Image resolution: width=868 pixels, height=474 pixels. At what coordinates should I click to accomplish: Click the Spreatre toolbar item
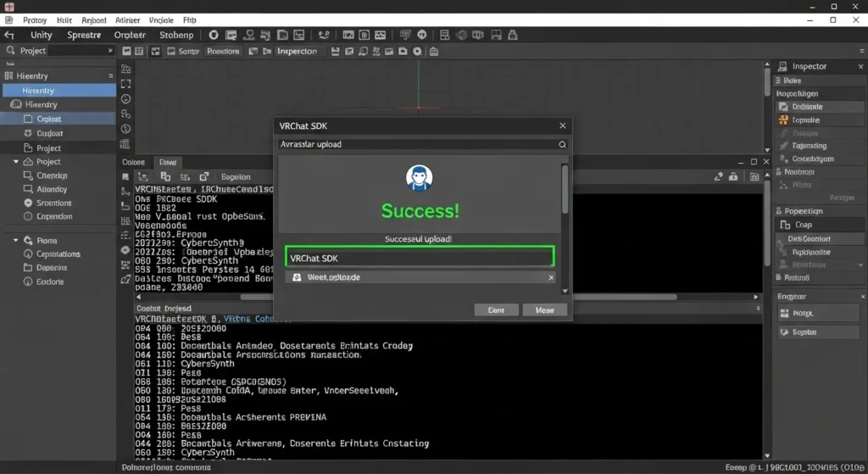click(x=84, y=35)
